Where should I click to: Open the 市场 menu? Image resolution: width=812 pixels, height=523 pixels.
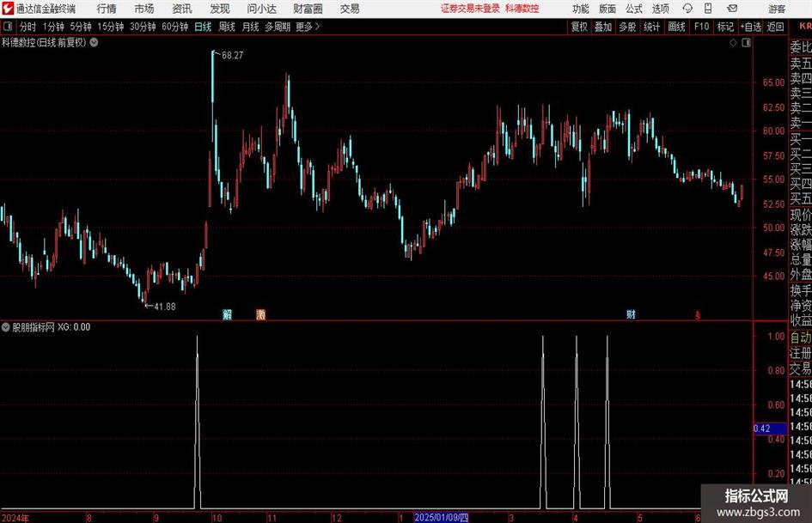[144, 9]
